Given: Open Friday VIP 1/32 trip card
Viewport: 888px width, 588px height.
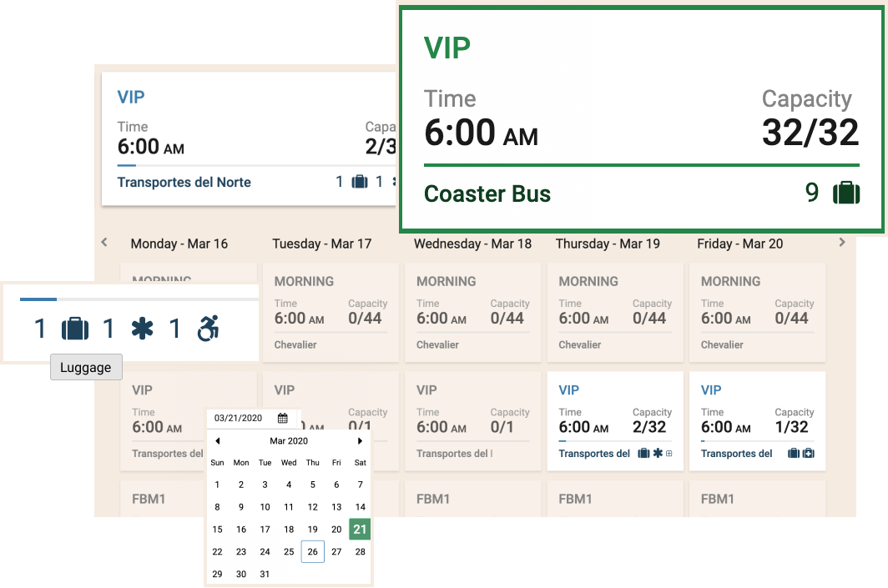Looking at the screenshot, I should pyautogui.click(x=757, y=421).
